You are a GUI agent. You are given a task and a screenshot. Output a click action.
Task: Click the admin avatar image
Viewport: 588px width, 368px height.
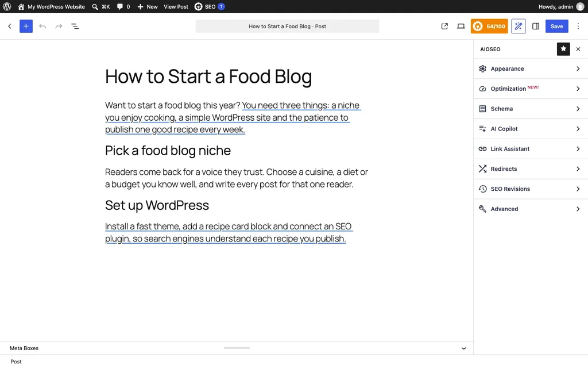pyautogui.click(x=580, y=6)
